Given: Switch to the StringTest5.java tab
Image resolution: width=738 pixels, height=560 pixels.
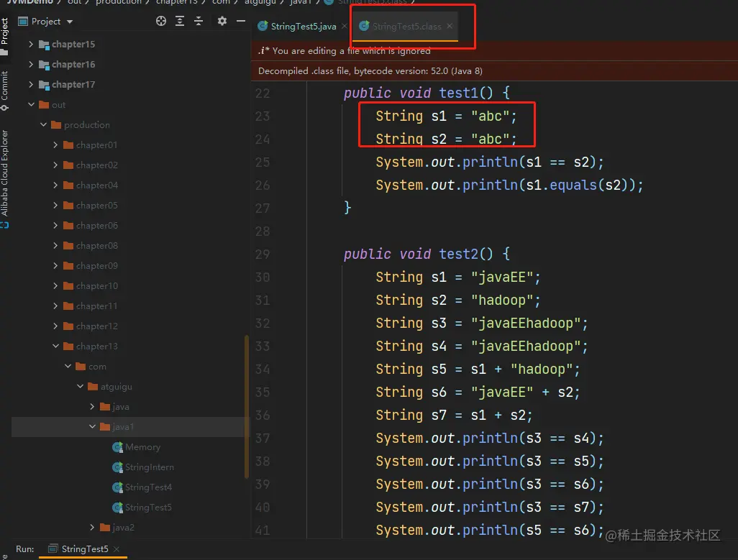Looking at the screenshot, I should coord(303,27).
